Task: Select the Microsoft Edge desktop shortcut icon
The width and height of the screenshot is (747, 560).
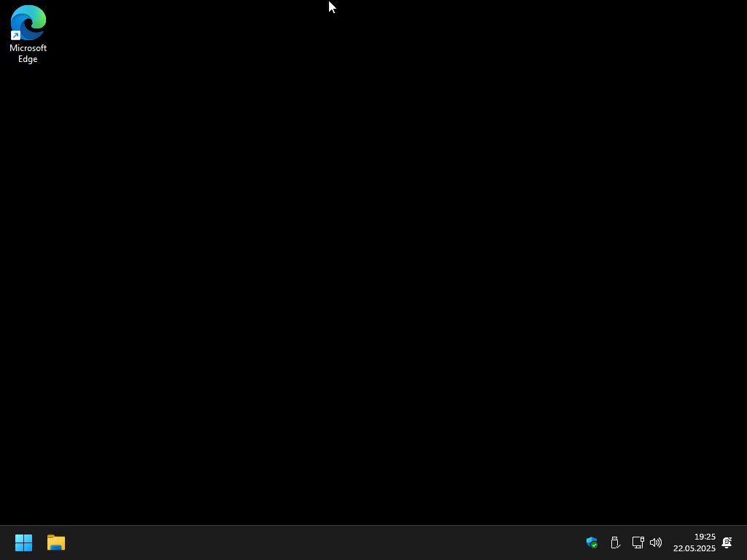Action: pos(28,23)
